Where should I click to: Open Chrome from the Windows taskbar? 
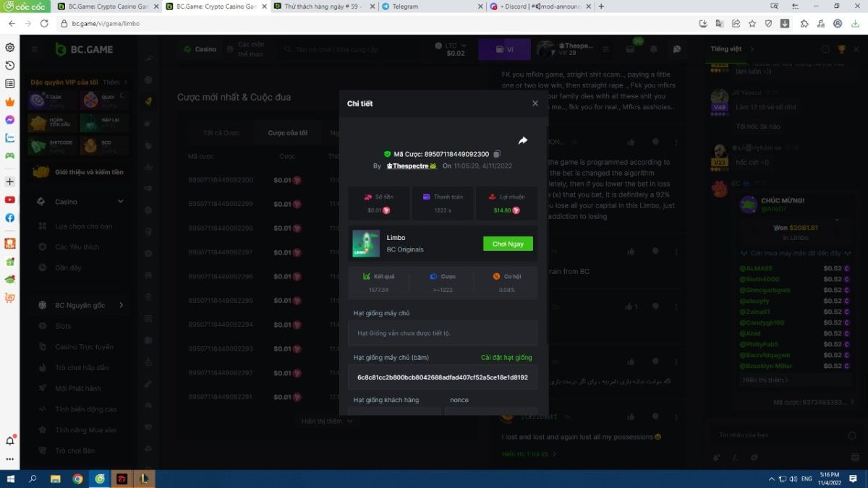(77, 479)
